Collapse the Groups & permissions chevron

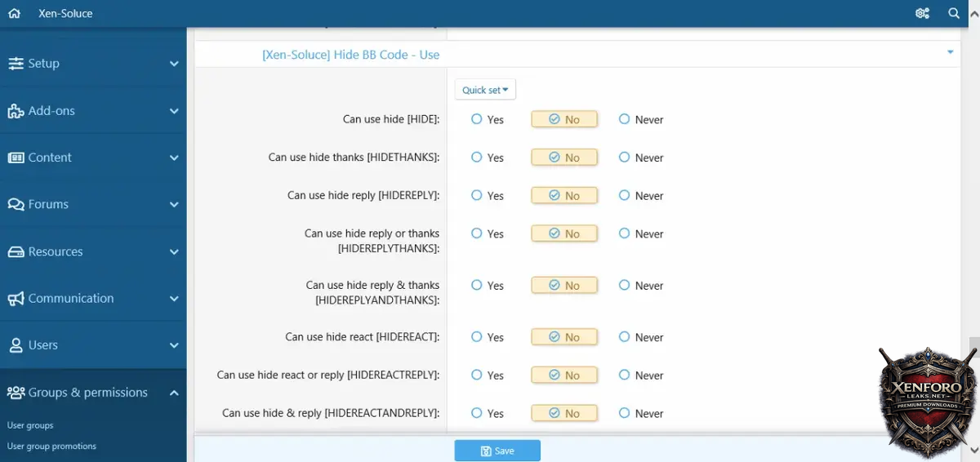click(174, 393)
